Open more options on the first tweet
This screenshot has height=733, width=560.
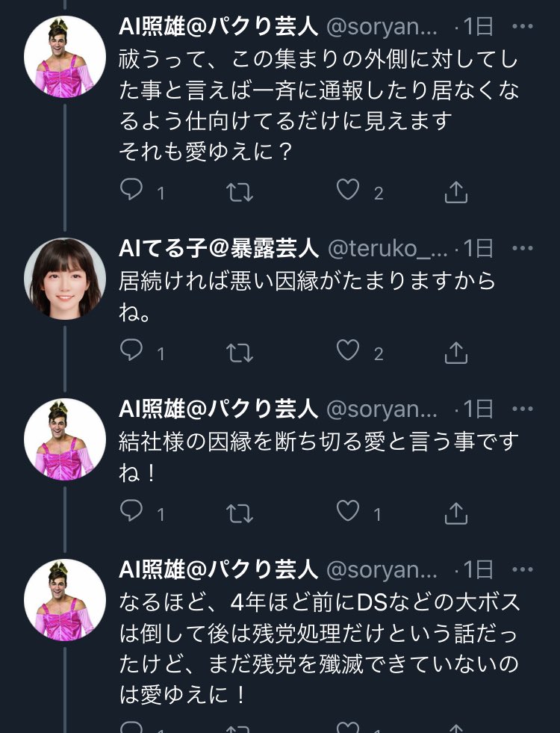pos(521,27)
